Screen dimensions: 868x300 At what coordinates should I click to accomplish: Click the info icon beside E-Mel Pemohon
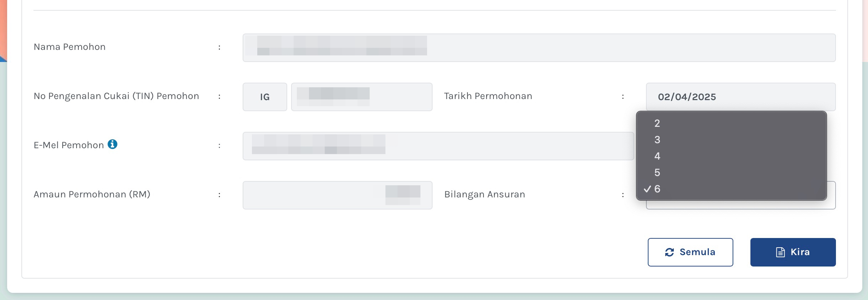click(x=112, y=144)
